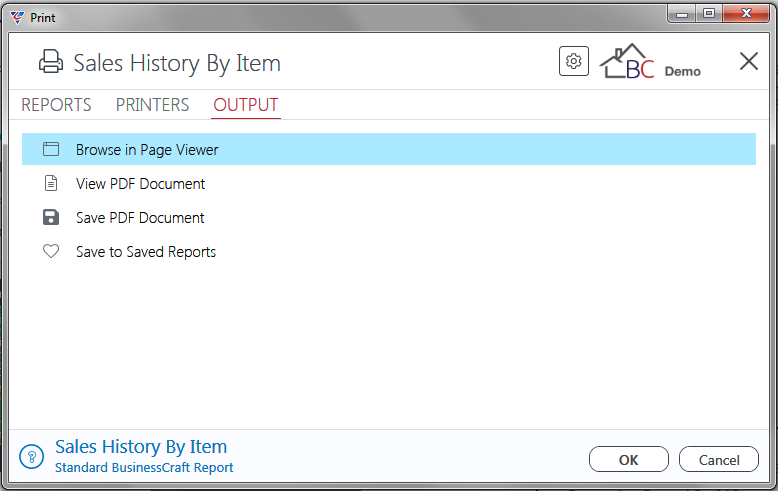Click the Save PDF floppy disk icon

pyautogui.click(x=51, y=217)
